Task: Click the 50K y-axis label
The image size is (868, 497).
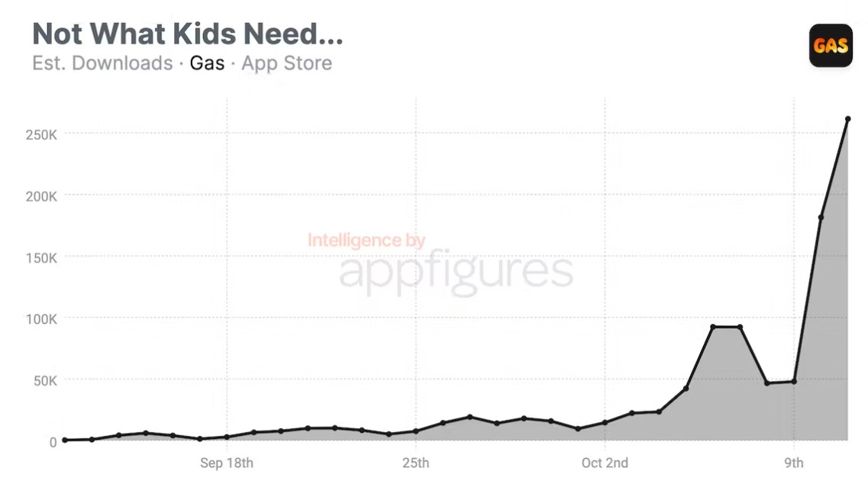Action: (x=44, y=380)
